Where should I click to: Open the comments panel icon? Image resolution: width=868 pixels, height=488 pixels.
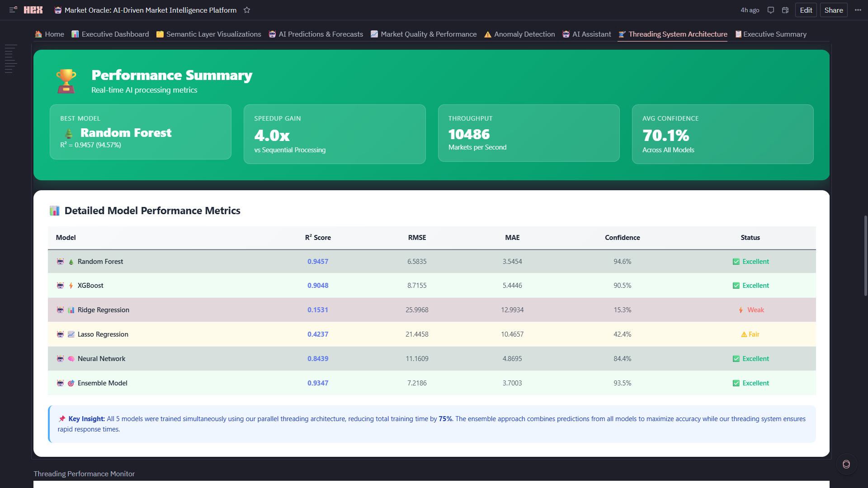(771, 10)
